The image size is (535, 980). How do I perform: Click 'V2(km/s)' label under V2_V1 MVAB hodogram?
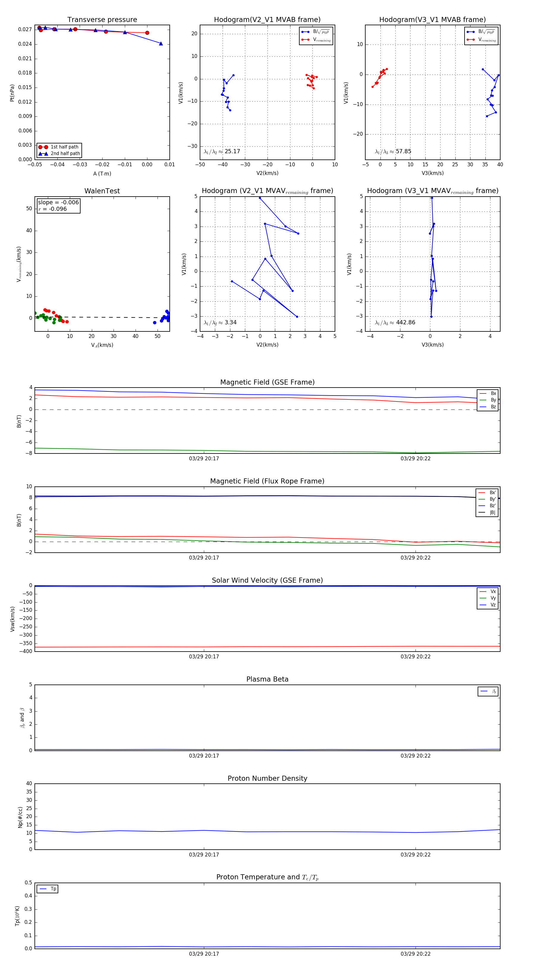pos(267,173)
